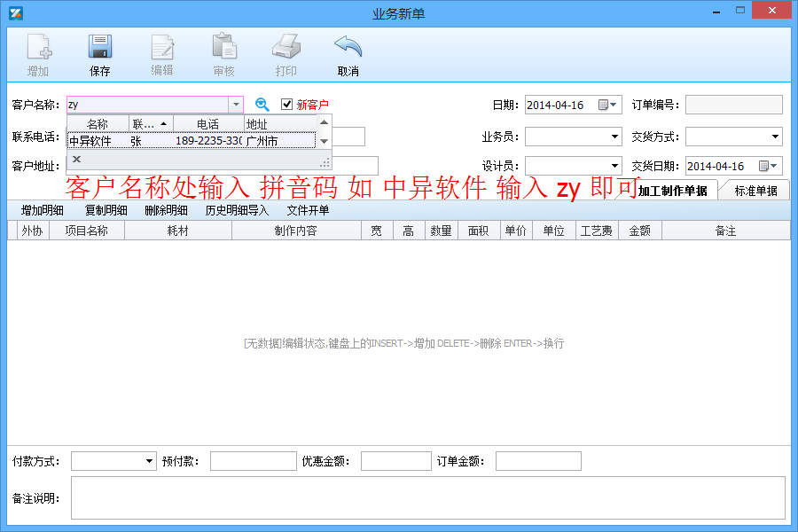This screenshot has height=532, width=798.
Task: Select the 加工制作单据 tab
Action: tap(672, 191)
